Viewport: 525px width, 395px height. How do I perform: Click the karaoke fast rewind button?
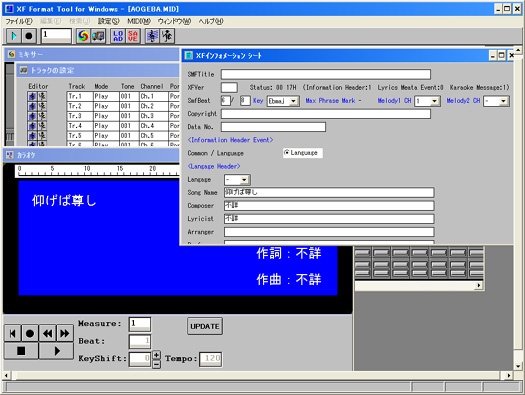(47, 333)
